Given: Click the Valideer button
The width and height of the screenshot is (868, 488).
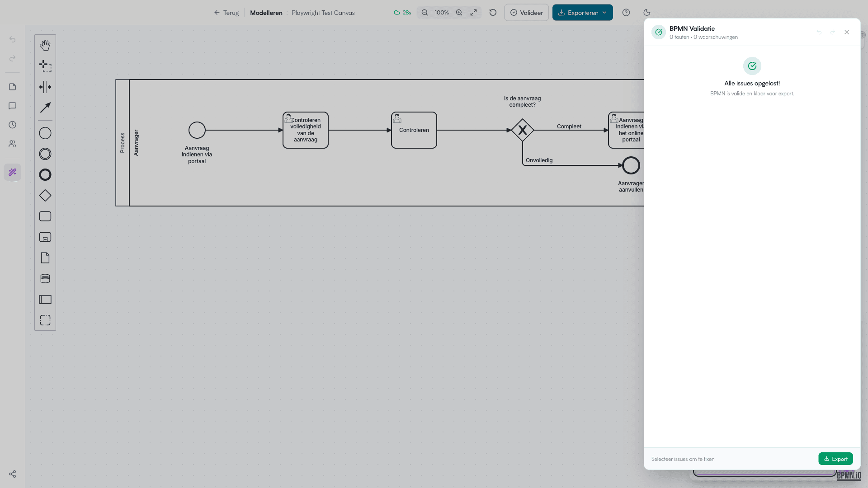Looking at the screenshot, I should click(x=527, y=13).
